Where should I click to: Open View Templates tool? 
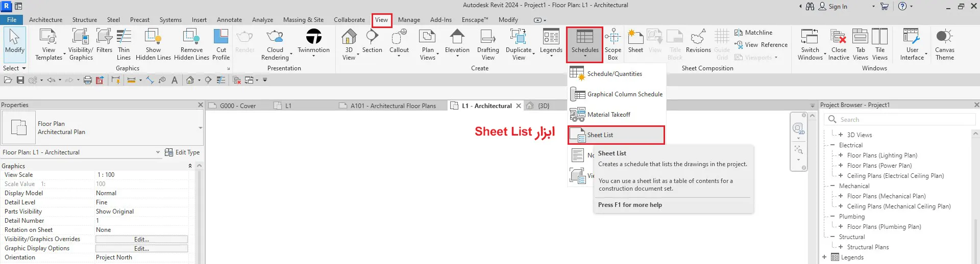[x=48, y=45]
